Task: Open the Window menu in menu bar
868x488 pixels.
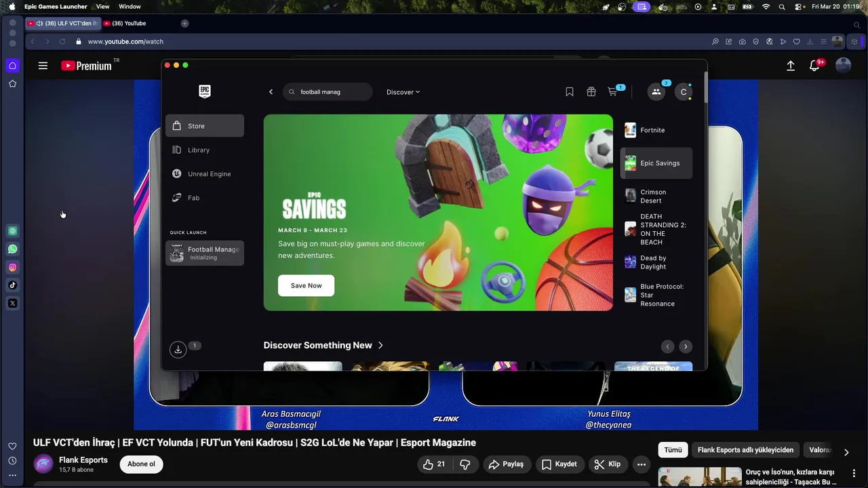Action: point(130,6)
